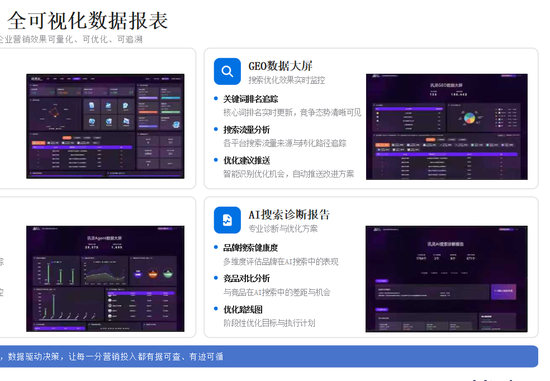Screen dimensions: 550x381
Task: Click the GEO数据大屏 card heading
Action: point(280,66)
